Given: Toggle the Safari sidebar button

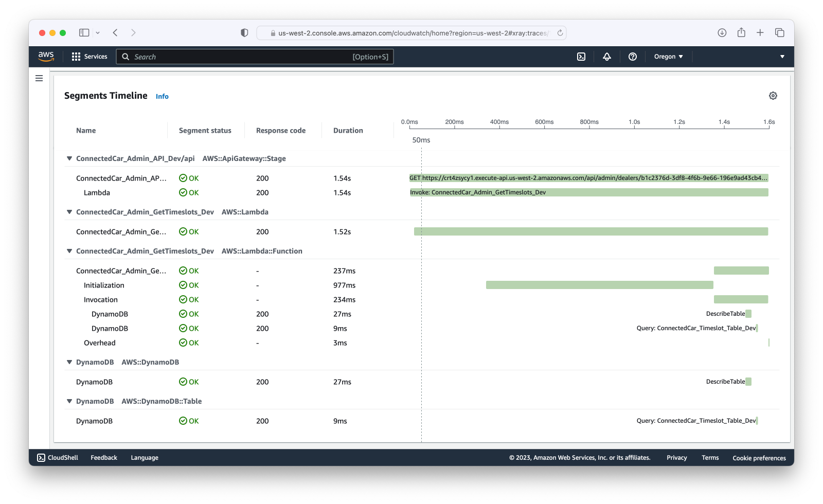Looking at the screenshot, I should (x=84, y=32).
